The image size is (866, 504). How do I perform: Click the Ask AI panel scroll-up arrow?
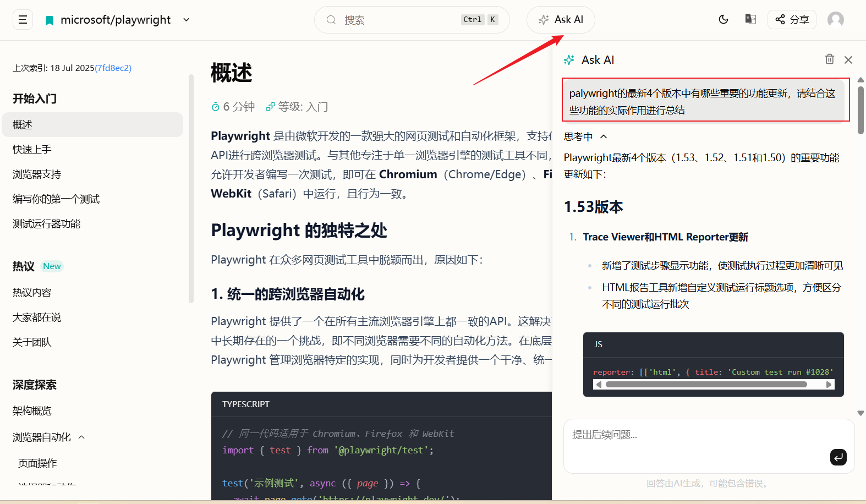point(860,80)
